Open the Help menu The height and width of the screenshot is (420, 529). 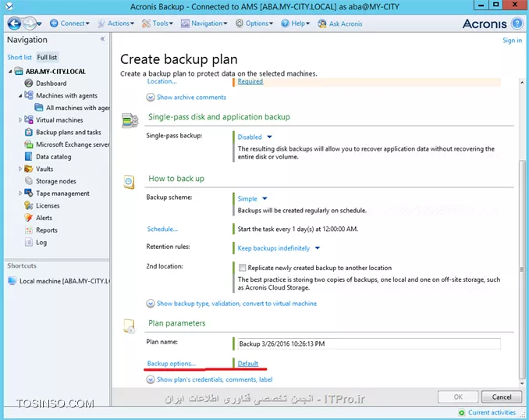click(x=295, y=23)
